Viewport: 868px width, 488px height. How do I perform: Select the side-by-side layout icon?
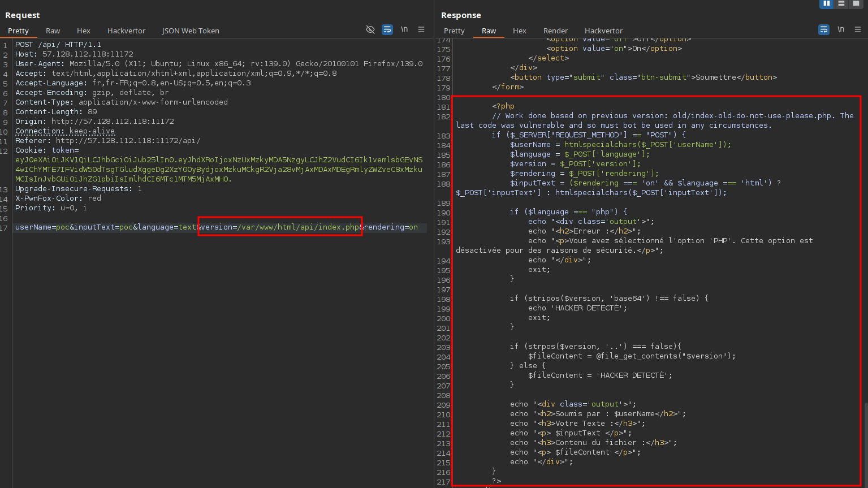827,3
